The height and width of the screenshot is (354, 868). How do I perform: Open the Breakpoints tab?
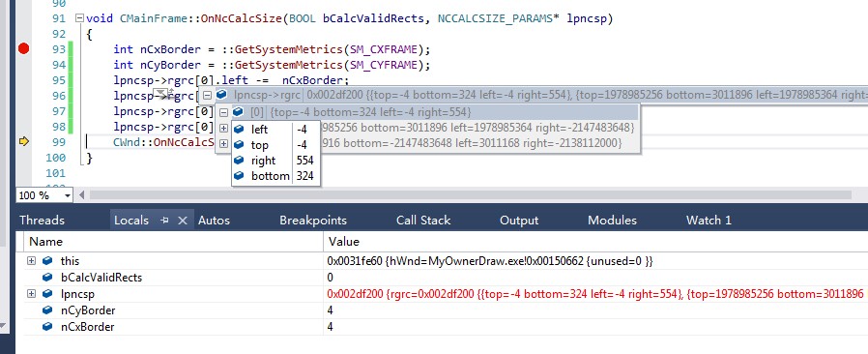pyautogui.click(x=313, y=220)
